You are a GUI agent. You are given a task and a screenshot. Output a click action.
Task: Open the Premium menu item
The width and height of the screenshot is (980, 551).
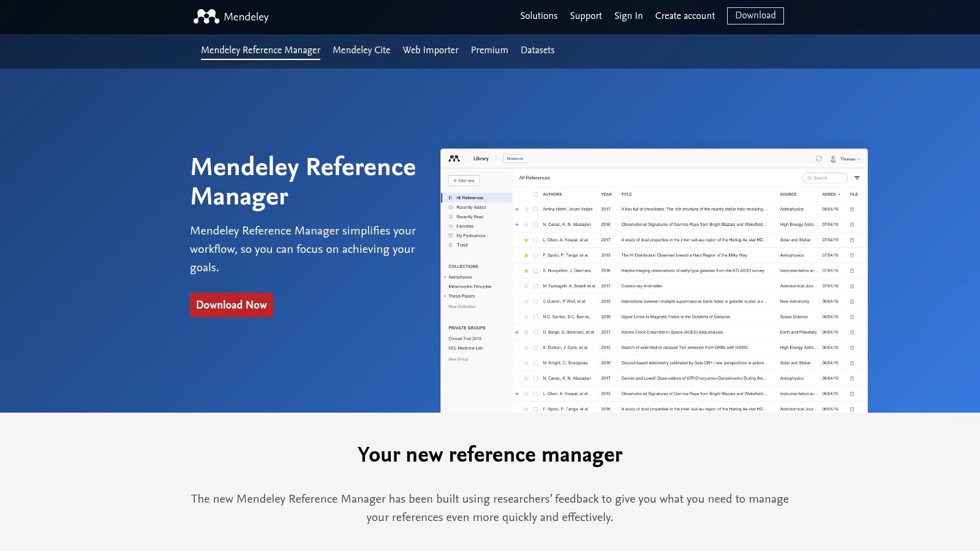pos(489,50)
